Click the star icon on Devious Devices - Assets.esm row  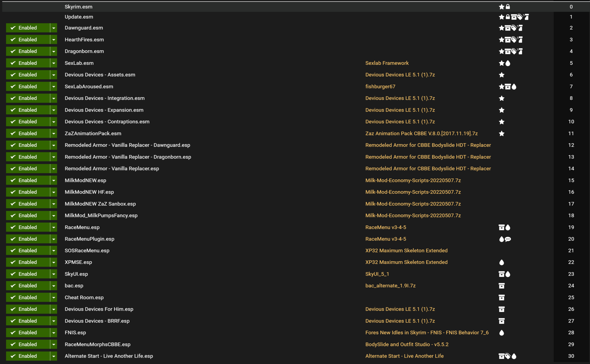[502, 75]
